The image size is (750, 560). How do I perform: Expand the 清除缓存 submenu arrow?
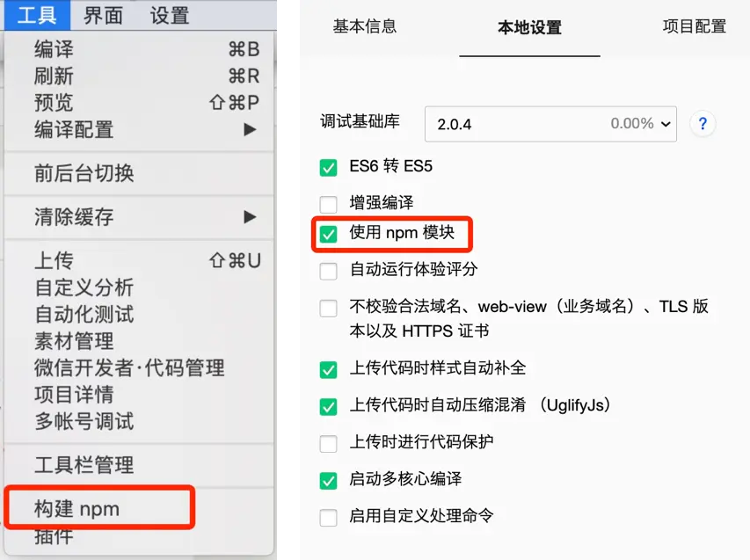(250, 216)
